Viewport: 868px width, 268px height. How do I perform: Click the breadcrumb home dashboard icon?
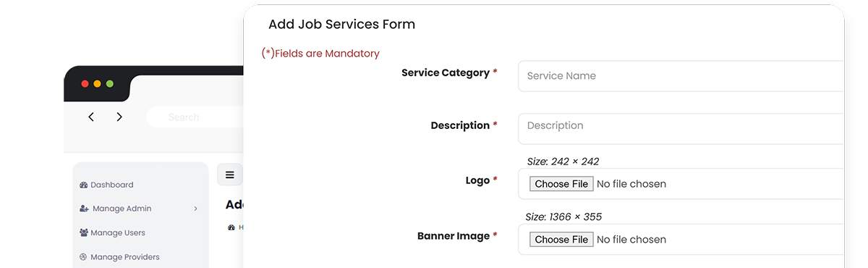(x=231, y=227)
